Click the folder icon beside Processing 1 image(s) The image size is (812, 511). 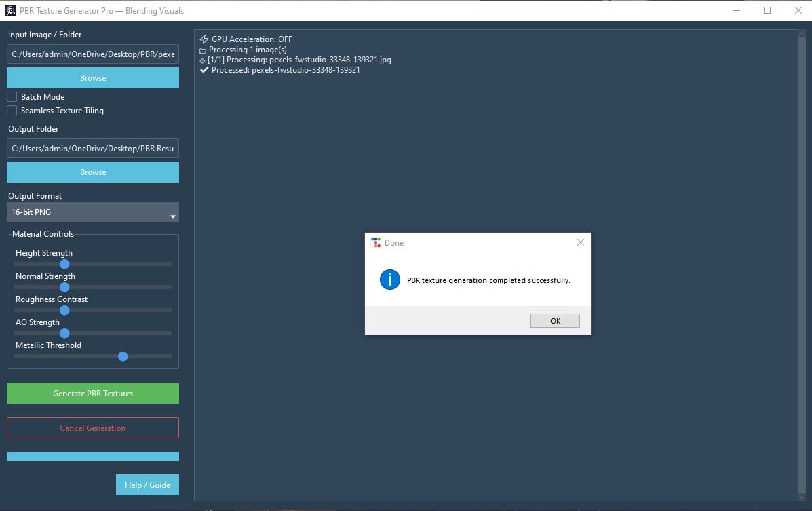pyautogui.click(x=202, y=51)
